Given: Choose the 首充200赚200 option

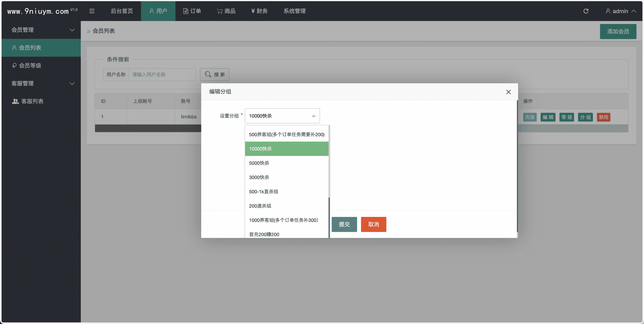Looking at the screenshot, I should (287, 233).
